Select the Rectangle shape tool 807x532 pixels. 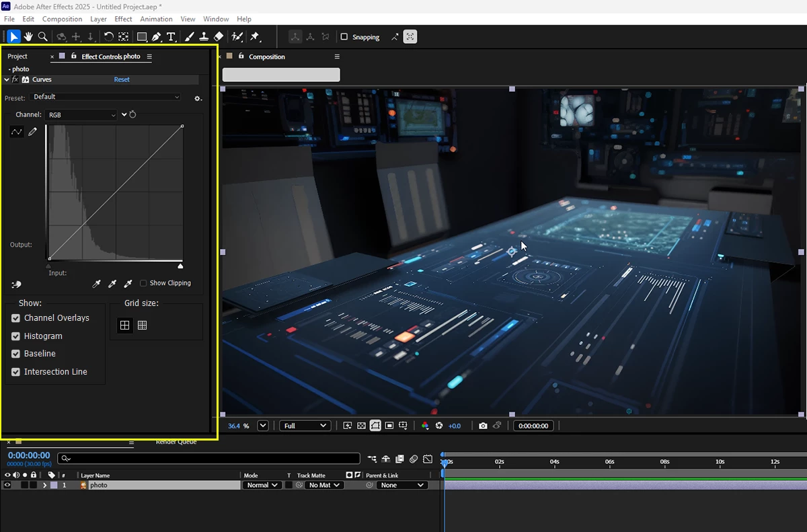click(x=142, y=37)
